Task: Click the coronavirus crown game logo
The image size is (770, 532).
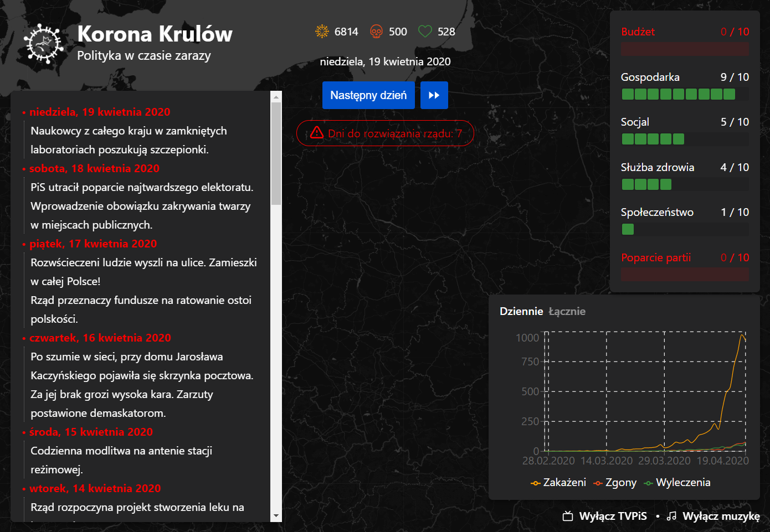Action: [x=43, y=44]
